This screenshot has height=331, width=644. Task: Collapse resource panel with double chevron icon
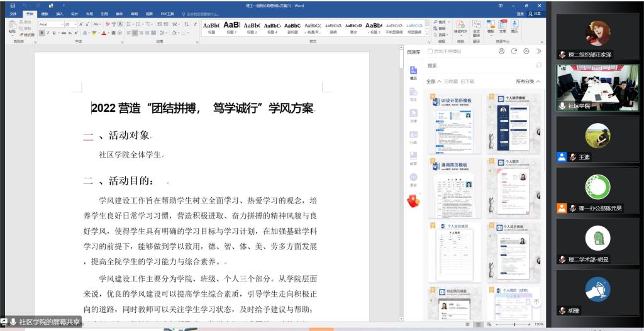(x=539, y=52)
